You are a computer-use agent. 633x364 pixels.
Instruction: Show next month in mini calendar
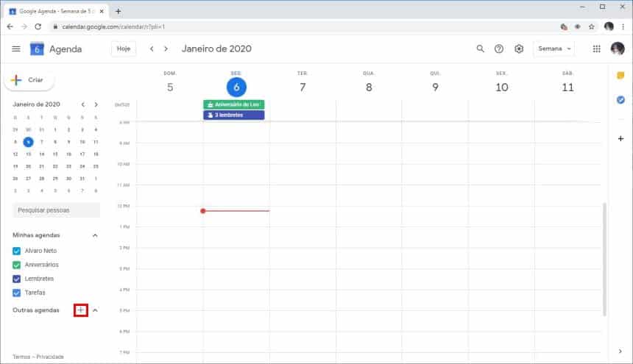pos(96,104)
